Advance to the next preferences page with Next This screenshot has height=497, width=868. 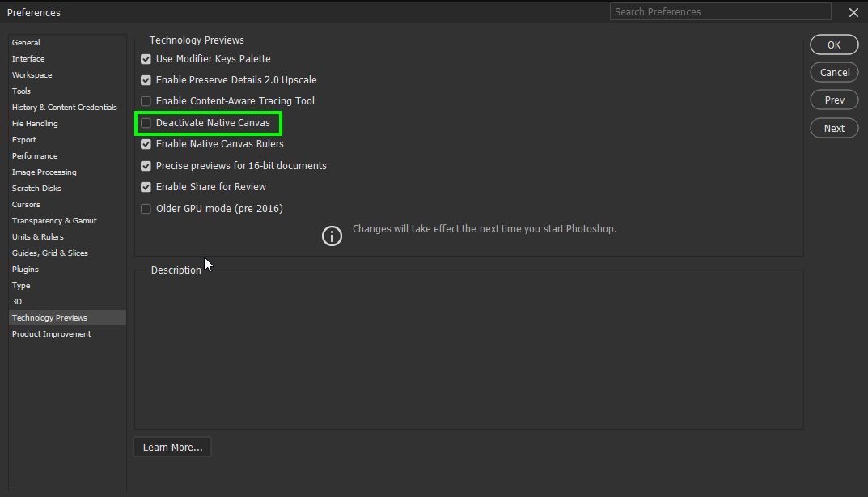click(x=834, y=128)
